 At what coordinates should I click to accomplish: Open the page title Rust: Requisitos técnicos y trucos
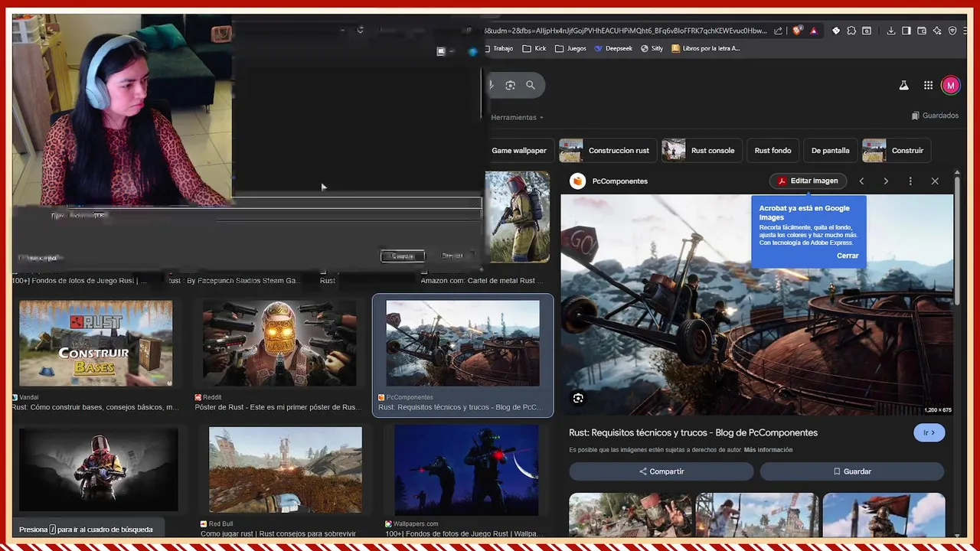click(x=693, y=432)
